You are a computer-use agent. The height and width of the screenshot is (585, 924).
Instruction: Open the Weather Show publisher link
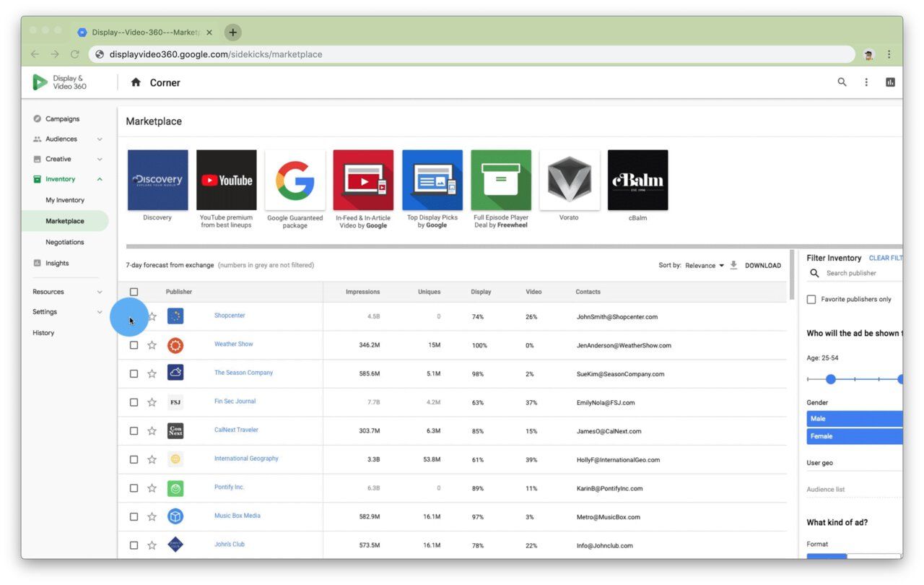(x=233, y=344)
